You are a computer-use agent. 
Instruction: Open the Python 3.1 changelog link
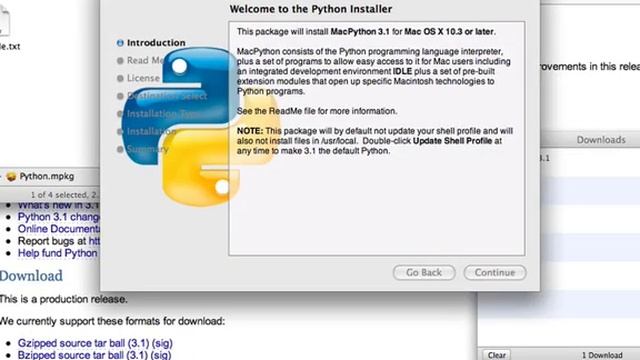[58, 217]
